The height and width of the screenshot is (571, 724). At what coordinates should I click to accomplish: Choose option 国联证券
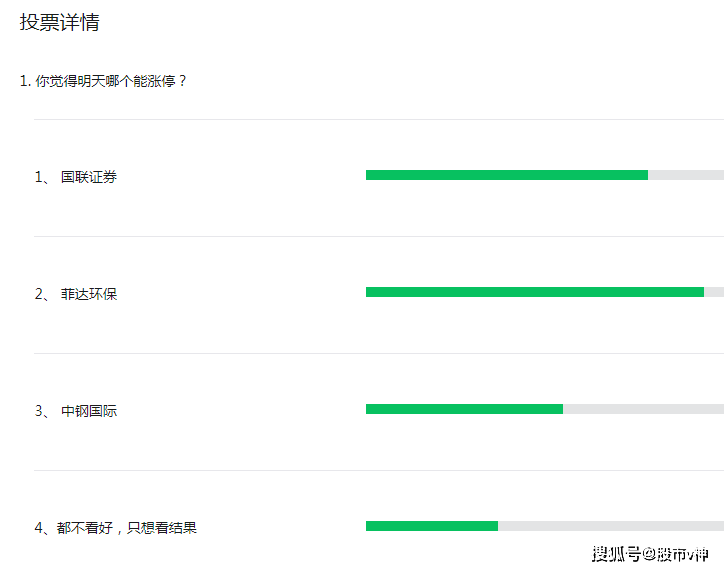coord(89,177)
